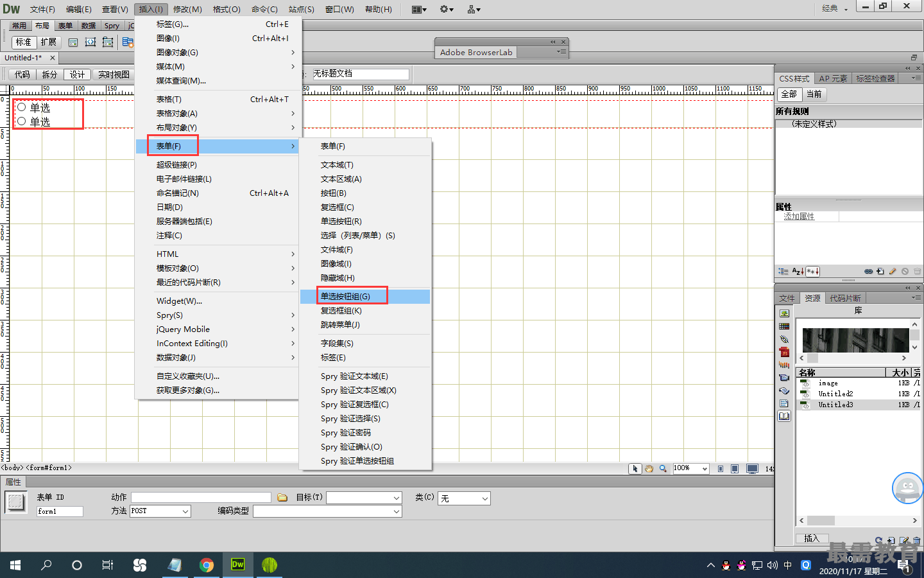Click the URLs category icon in Assets panel

784,339
